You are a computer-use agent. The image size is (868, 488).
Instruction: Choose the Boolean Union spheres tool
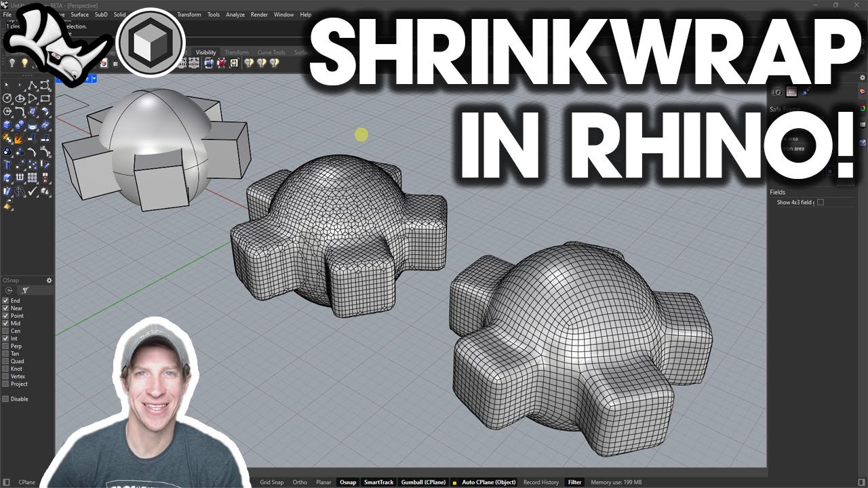tap(20, 125)
